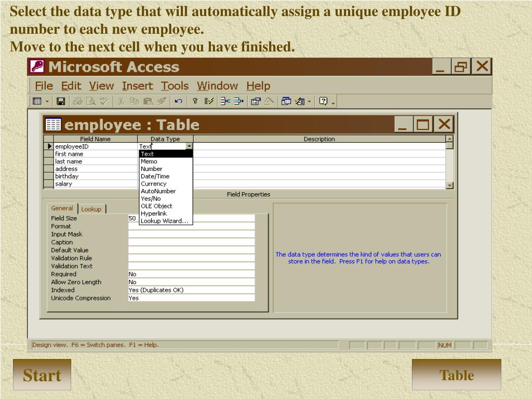Collapse the Data Type dropdown arrow

189,146
